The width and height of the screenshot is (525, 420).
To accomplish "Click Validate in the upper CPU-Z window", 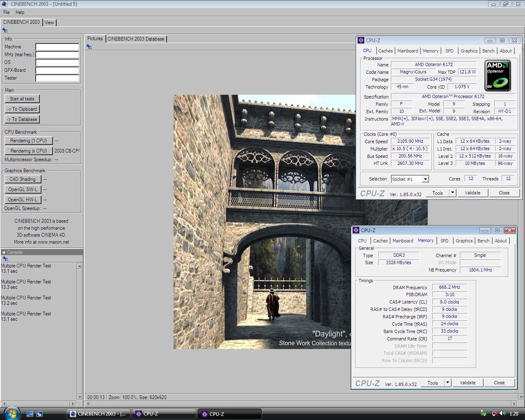I will tap(472, 193).
